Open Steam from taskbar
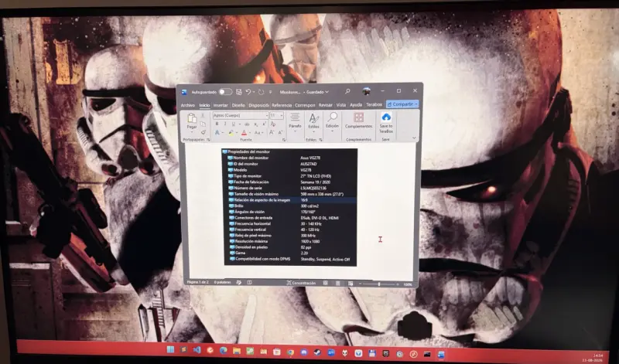This screenshot has height=364, width=619. (x=317, y=352)
